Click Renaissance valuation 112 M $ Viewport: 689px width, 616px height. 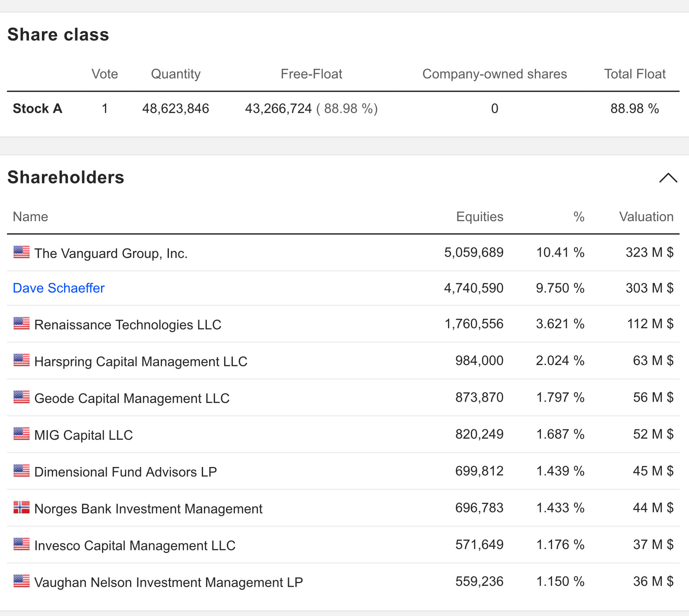click(650, 324)
